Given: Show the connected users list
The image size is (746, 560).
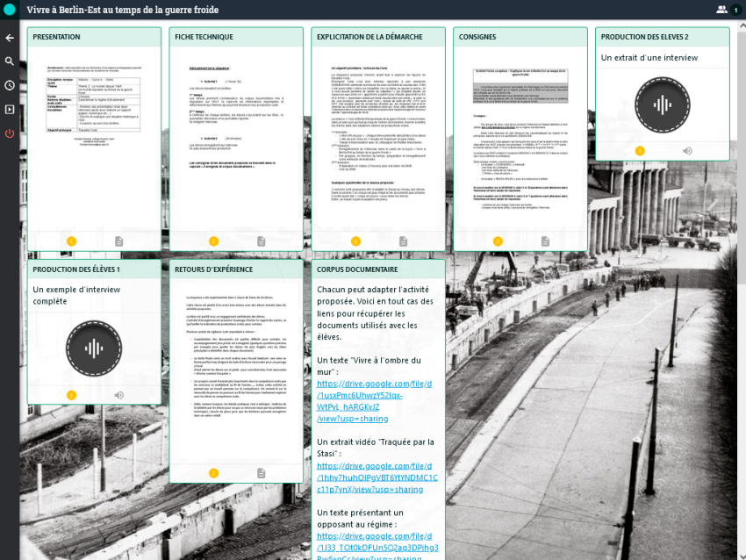Looking at the screenshot, I should (721, 10).
